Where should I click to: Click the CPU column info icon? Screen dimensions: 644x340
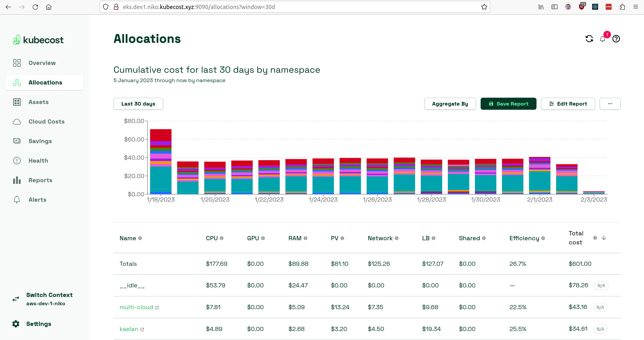click(x=221, y=238)
